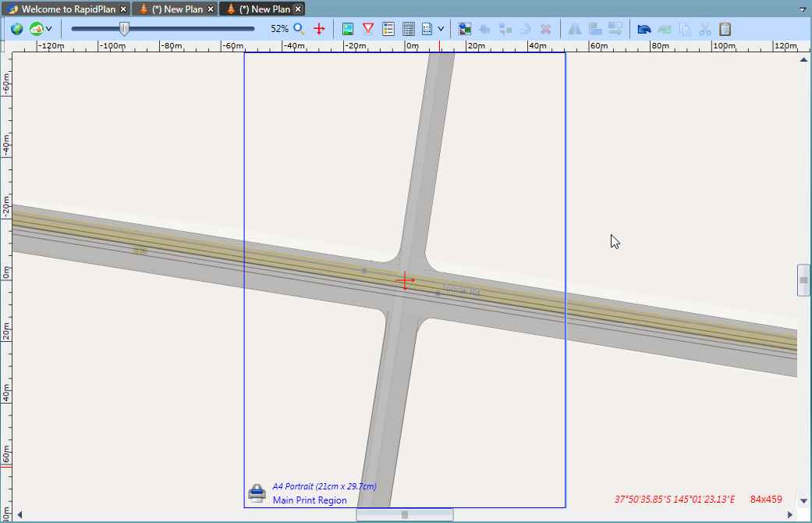Click the small grey node near Toorak Rd
The width and height of the screenshot is (812, 523).
coord(438,293)
